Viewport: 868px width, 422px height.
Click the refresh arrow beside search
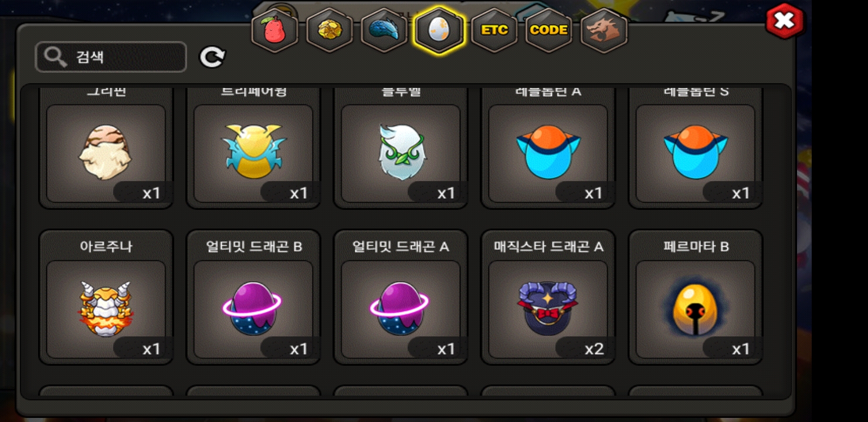(x=212, y=57)
